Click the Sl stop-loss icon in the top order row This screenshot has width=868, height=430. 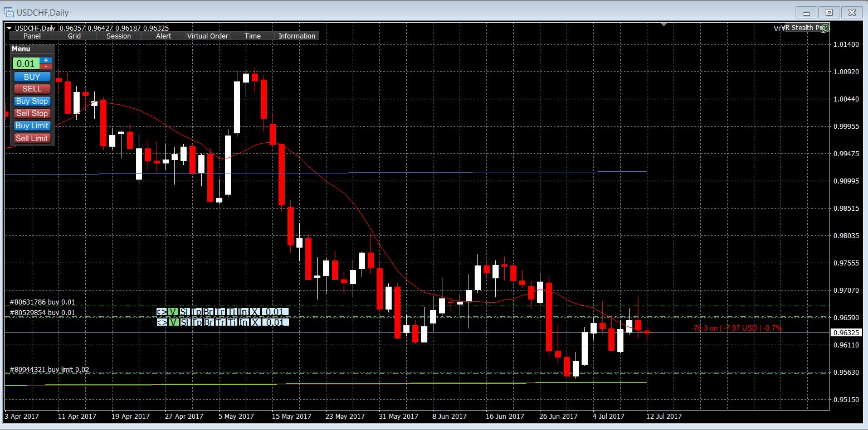coord(184,312)
